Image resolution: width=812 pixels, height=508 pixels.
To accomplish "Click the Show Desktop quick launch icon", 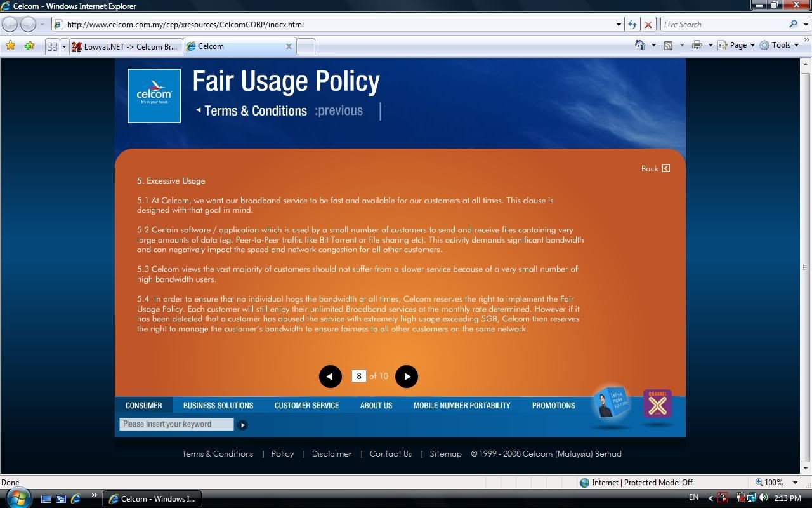I will click(x=46, y=499).
